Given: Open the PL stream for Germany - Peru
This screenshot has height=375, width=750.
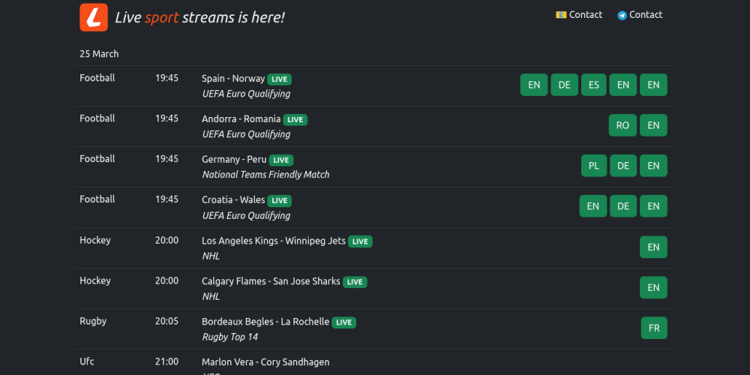Looking at the screenshot, I should pos(594,165).
